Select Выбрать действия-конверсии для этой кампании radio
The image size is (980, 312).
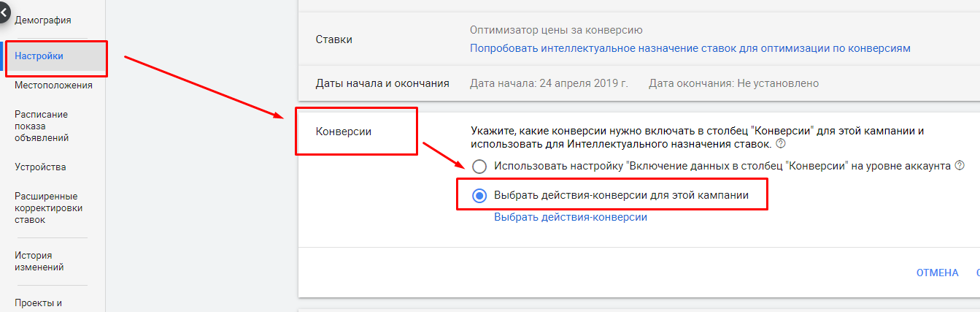tap(479, 195)
